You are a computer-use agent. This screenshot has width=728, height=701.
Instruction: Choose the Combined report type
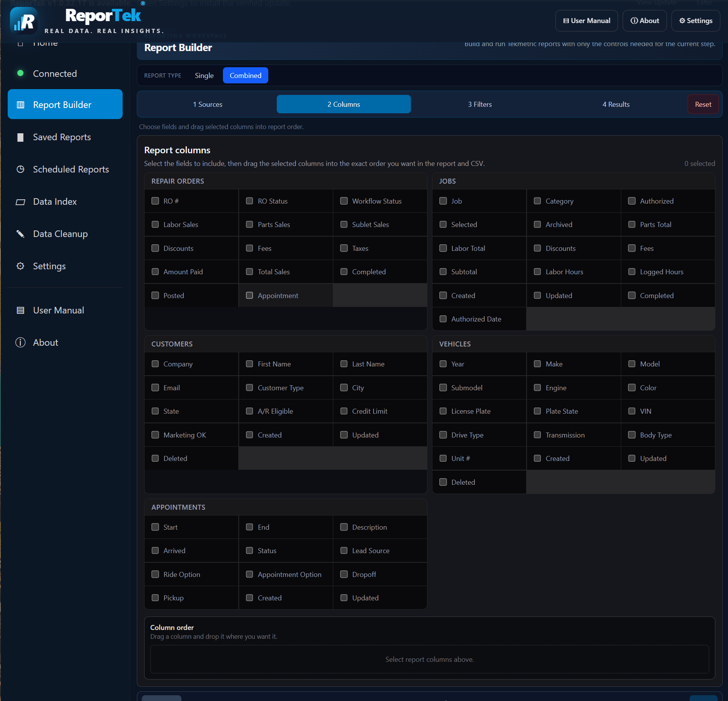tap(246, 75)
